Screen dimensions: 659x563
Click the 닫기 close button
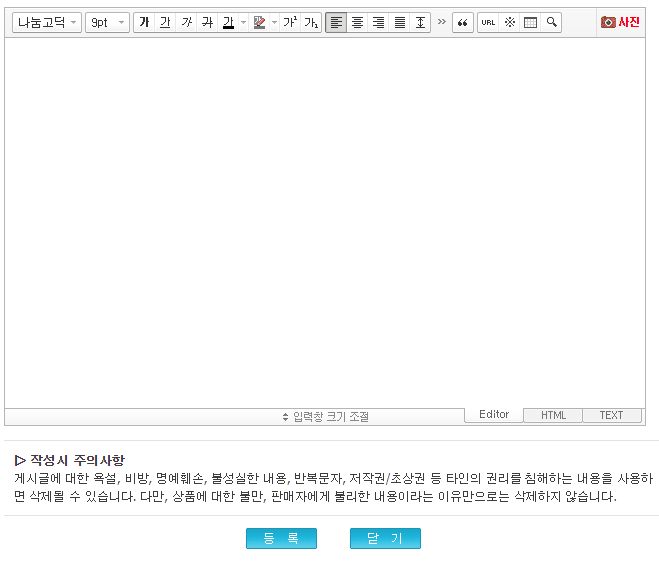(x=385, y=538)
